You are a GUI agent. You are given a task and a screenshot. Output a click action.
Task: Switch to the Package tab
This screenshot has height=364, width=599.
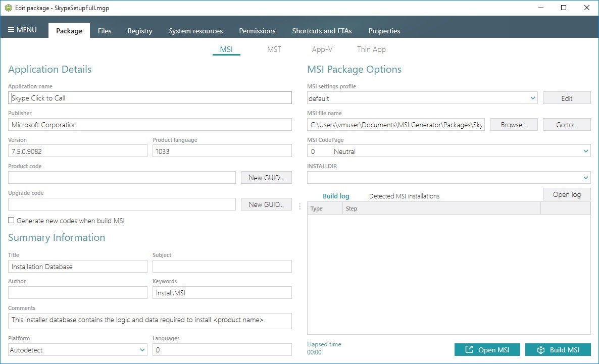click(69, 31)
